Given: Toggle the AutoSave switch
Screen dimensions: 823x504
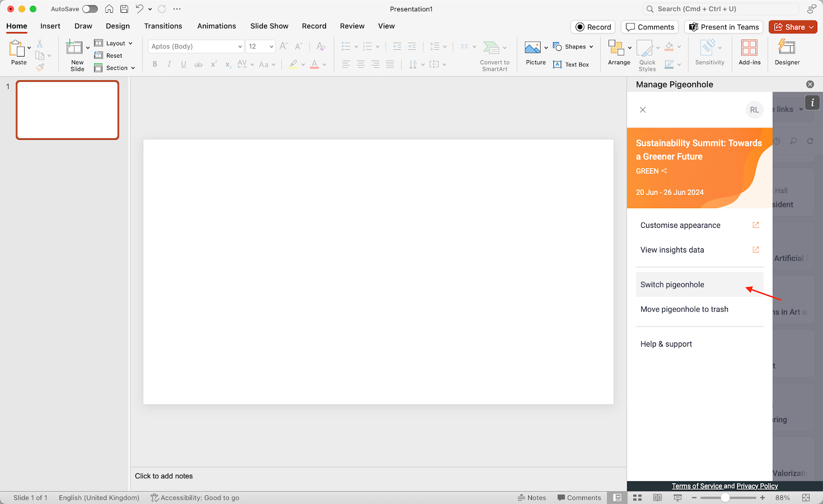Looking at the screenshot, I should pos(90,9).
